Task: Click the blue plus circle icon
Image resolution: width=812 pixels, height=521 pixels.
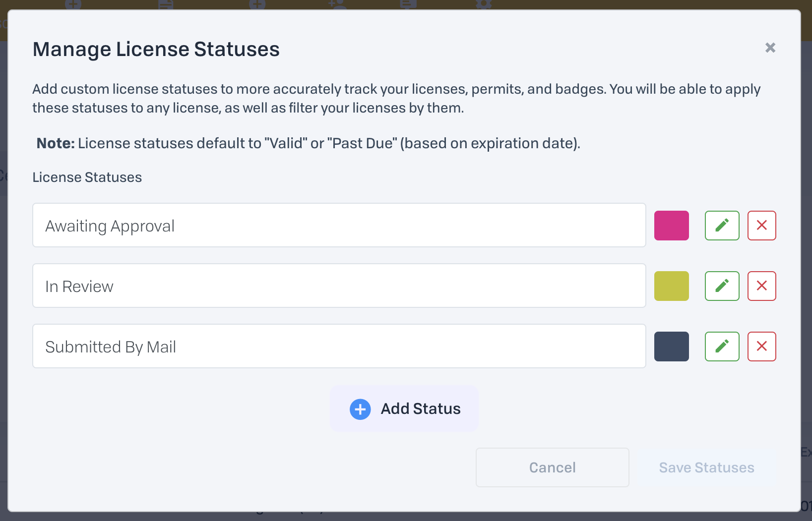Action: [x=360, y=409]
